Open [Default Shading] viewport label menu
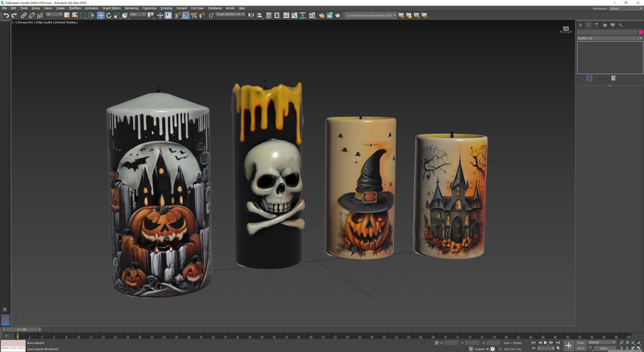 click(x=66, y=22)
